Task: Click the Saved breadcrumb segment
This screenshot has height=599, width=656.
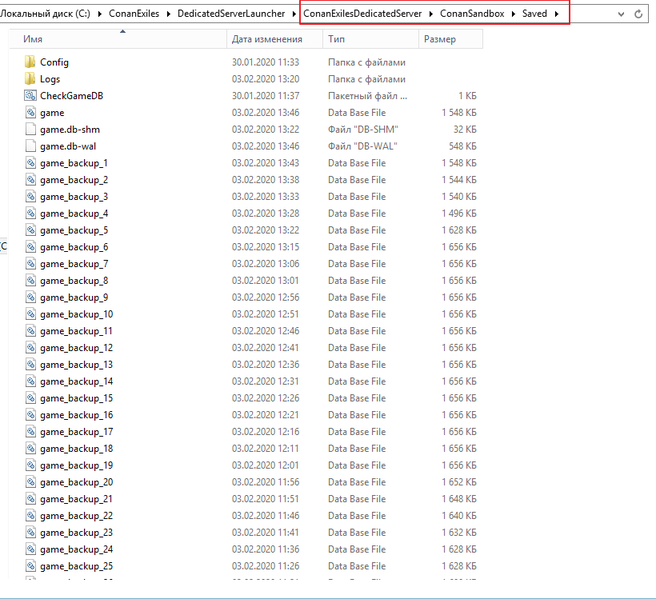Action: 535,14
